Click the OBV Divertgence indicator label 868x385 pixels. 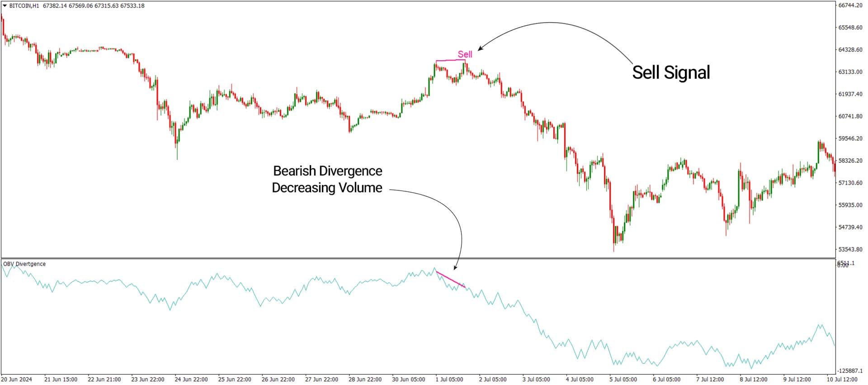(x=24, y=264)
